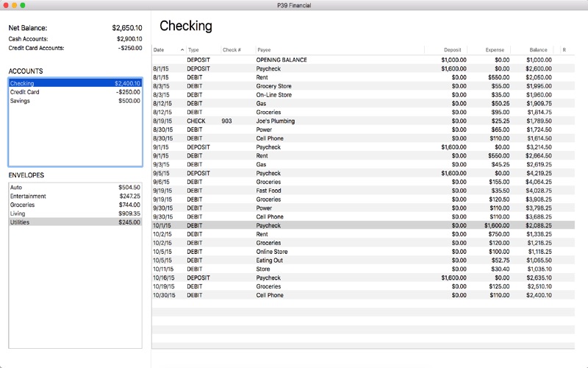
Task: Sort transactions by Deposit column
Action: [x=447, y=50]
